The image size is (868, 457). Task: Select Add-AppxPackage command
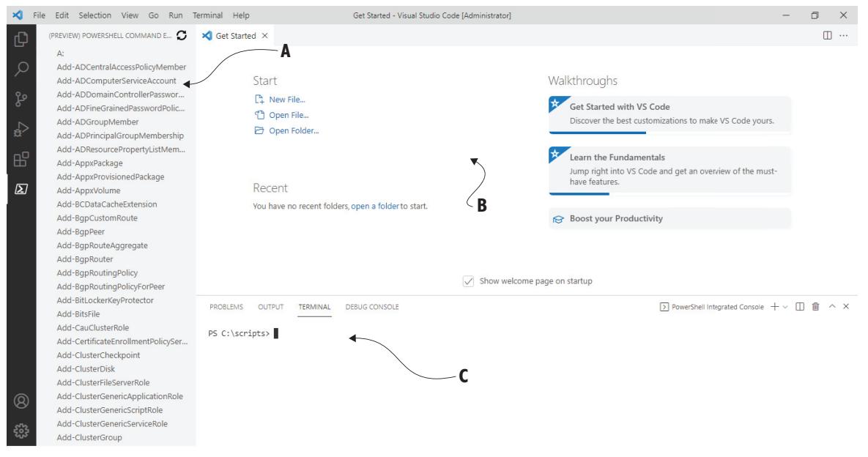[89, 163]
